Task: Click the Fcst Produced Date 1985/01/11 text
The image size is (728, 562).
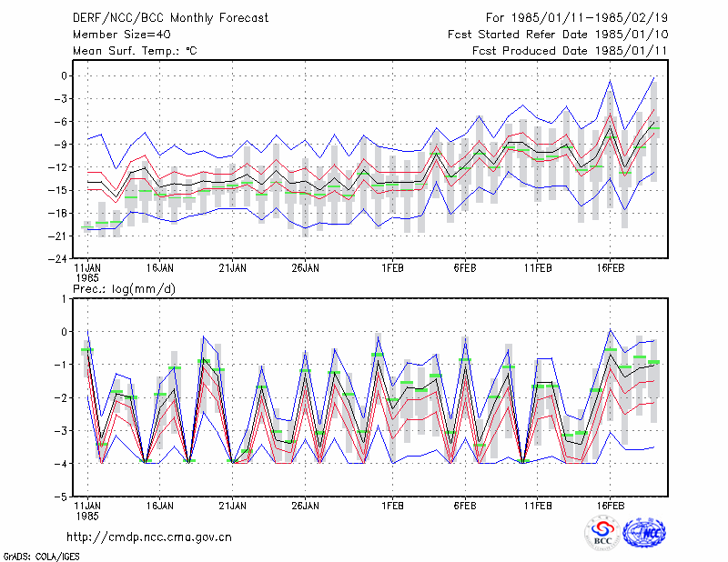Action: (570, 51)
